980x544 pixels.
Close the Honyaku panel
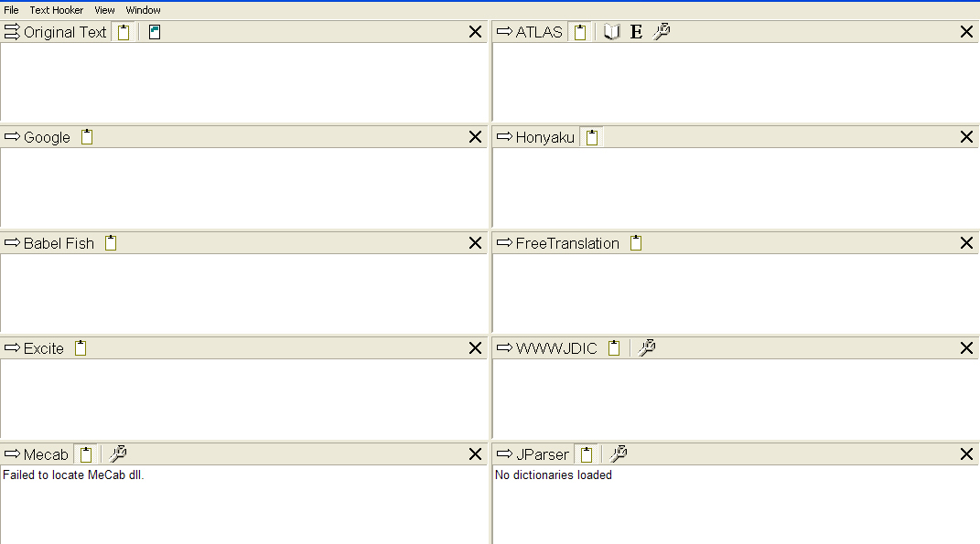click(x=966, y=137)
